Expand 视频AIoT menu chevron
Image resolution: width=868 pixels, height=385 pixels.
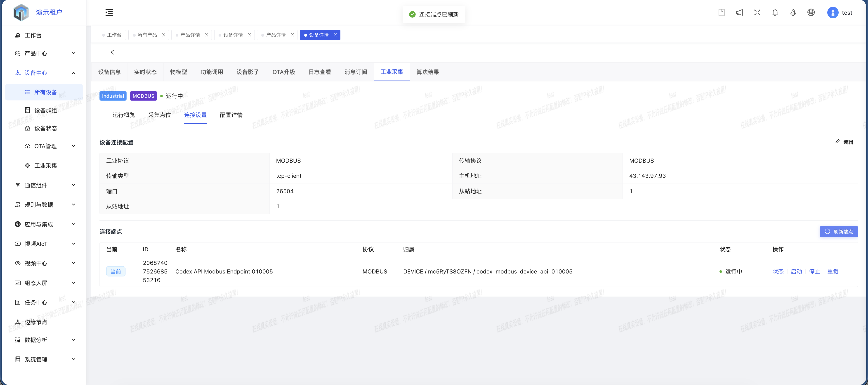point(73,244)
